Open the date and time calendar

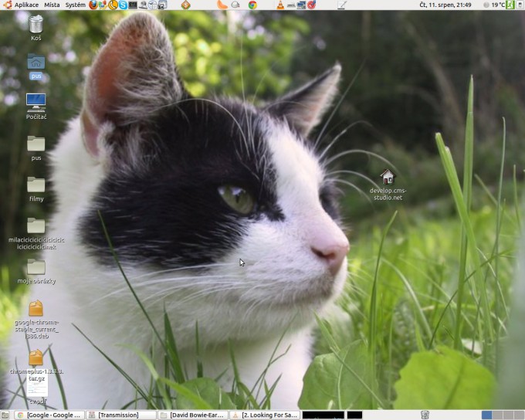pos(445,5)
